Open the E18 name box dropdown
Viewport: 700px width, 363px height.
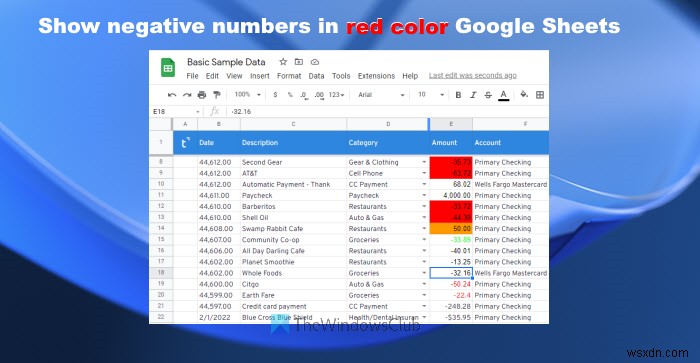[197, 112]
